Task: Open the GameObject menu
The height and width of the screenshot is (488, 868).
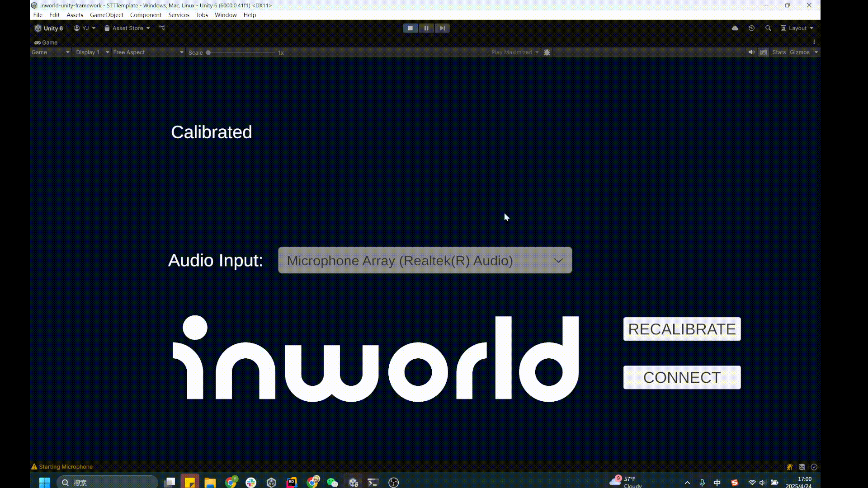Action: point(106,15)
